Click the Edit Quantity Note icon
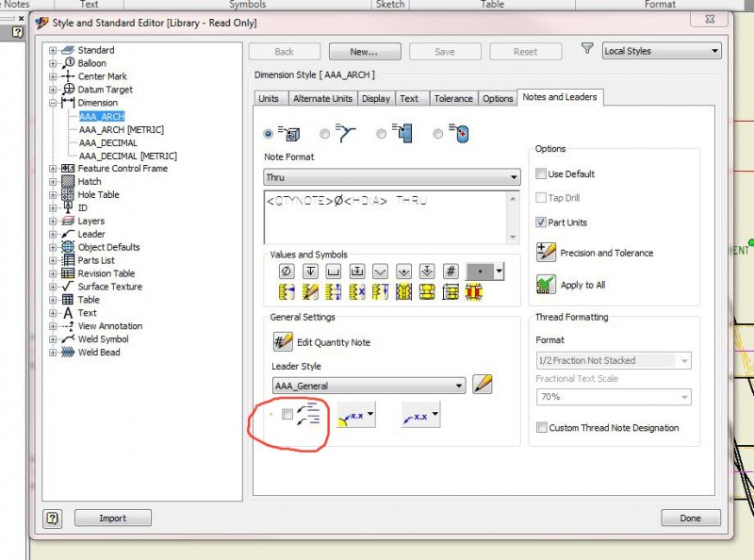This screenshot has height=560, width=754. pos(282,341)
